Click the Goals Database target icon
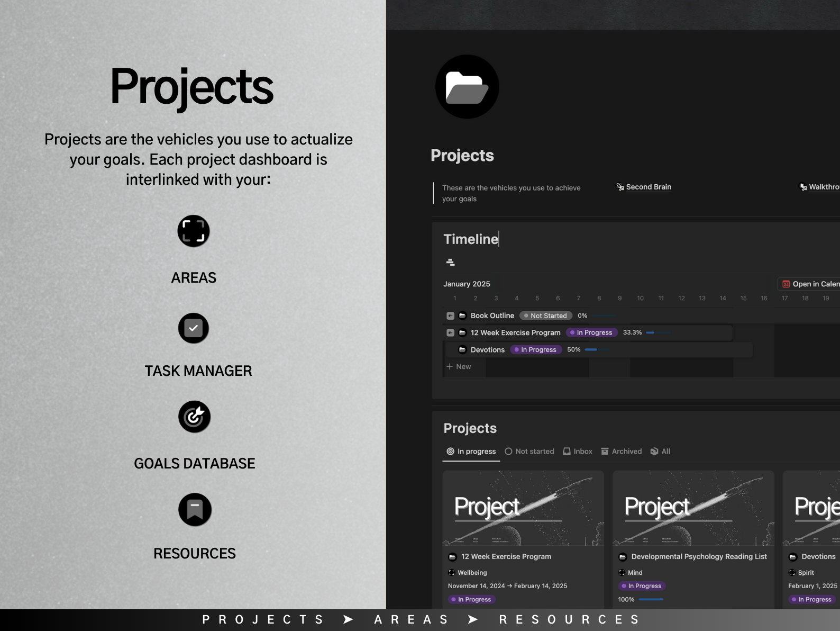The height and width of the screenshot is (631, 840). point(194,417)
